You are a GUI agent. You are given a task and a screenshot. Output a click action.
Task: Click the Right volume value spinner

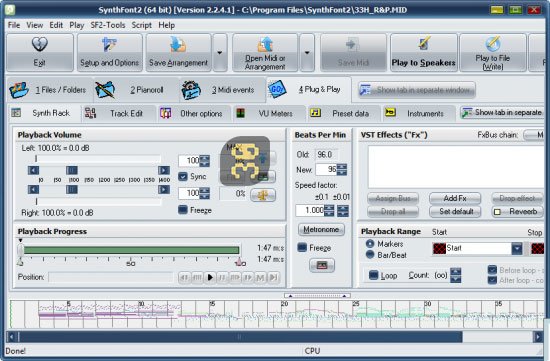[204, 193]
